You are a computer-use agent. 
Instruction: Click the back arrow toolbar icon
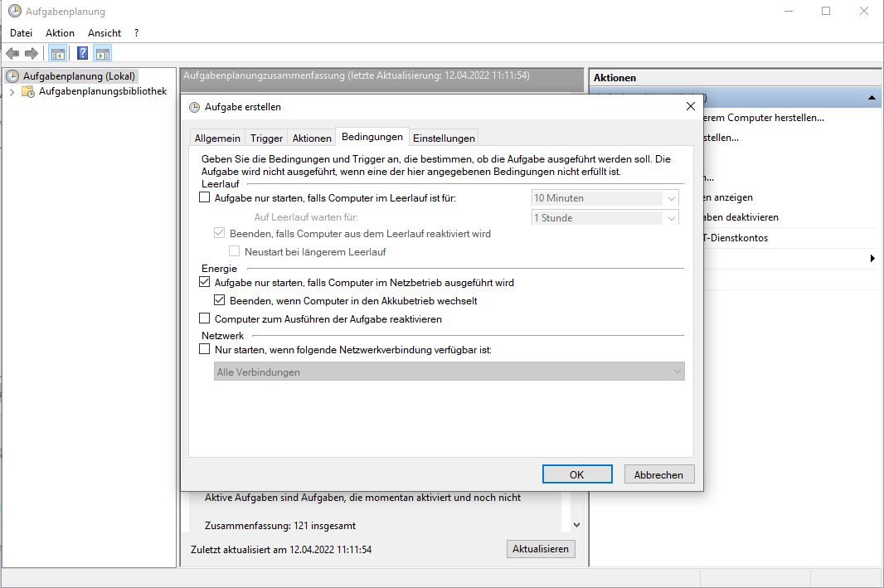click(12, 54)
